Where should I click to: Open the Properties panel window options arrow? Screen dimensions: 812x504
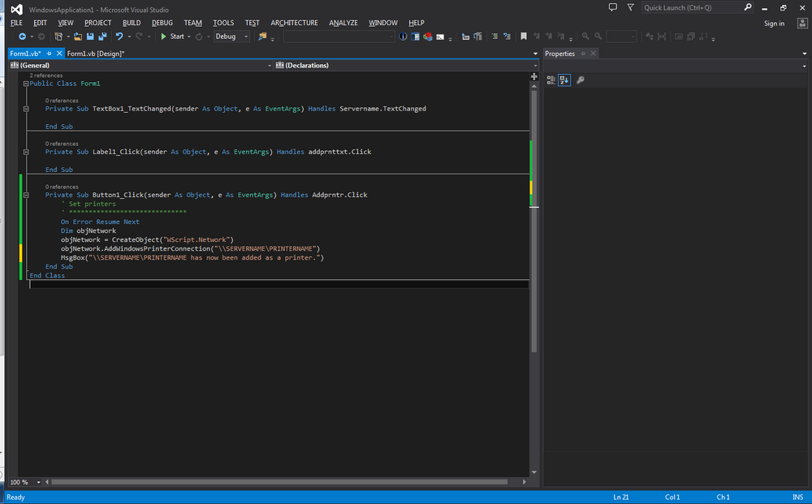[804, 54]
